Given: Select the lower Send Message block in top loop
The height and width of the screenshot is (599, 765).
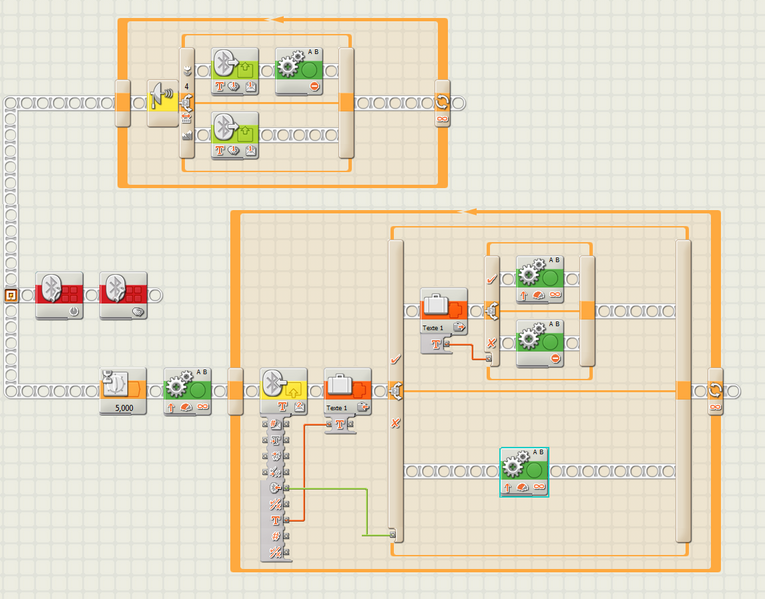Looking at the screenshot, I should pyautogui.click(x=235, y=134).
